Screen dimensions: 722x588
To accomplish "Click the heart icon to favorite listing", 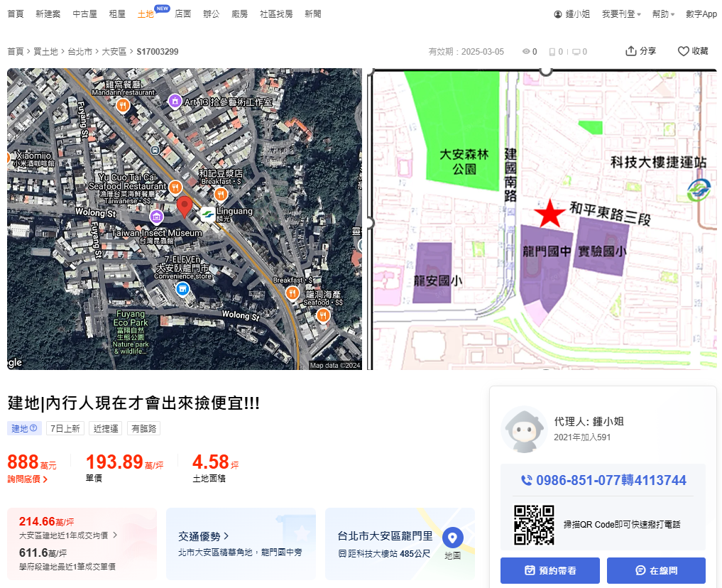I will [x=684, y=51].
